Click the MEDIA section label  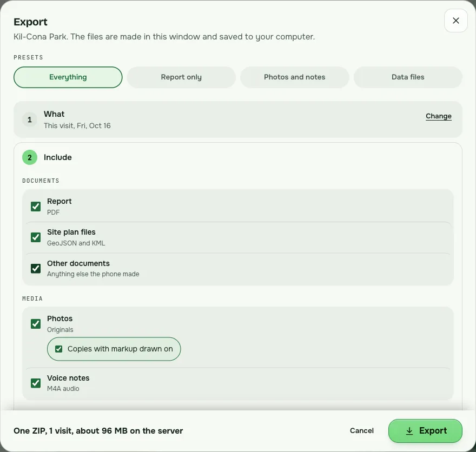32,298
